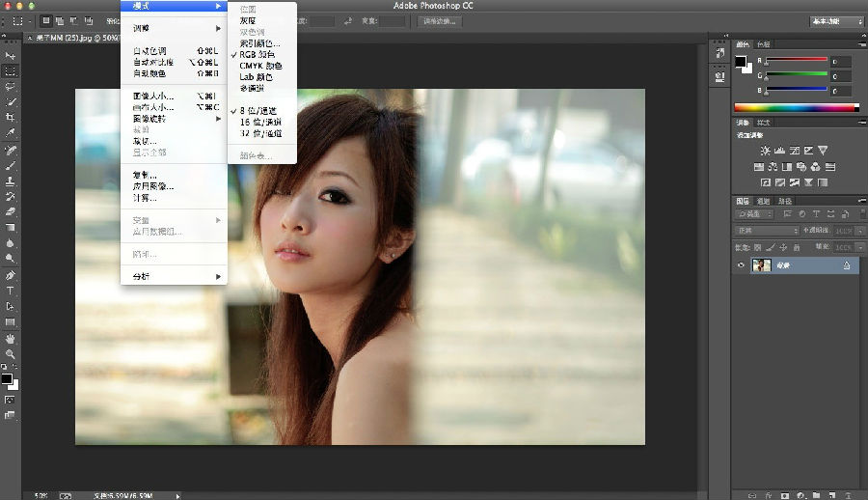The width and height of the screenshot is (868, 500).
Task: Click the layer lock icon on background layer
Action: [x=846, y=265]
